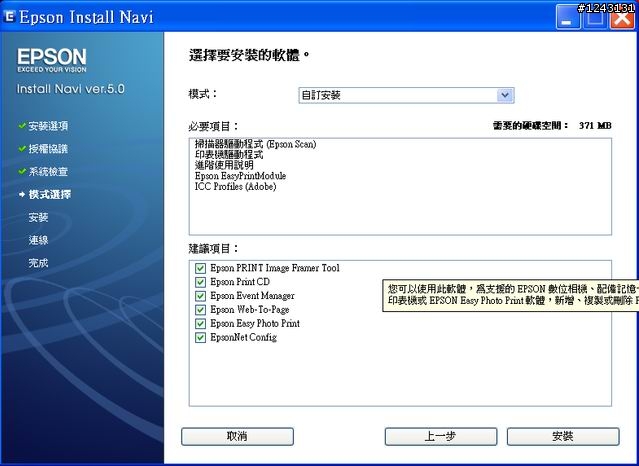Click the Epson Web-To-Page label
639x466 pixels.
[x=250, y=310]
